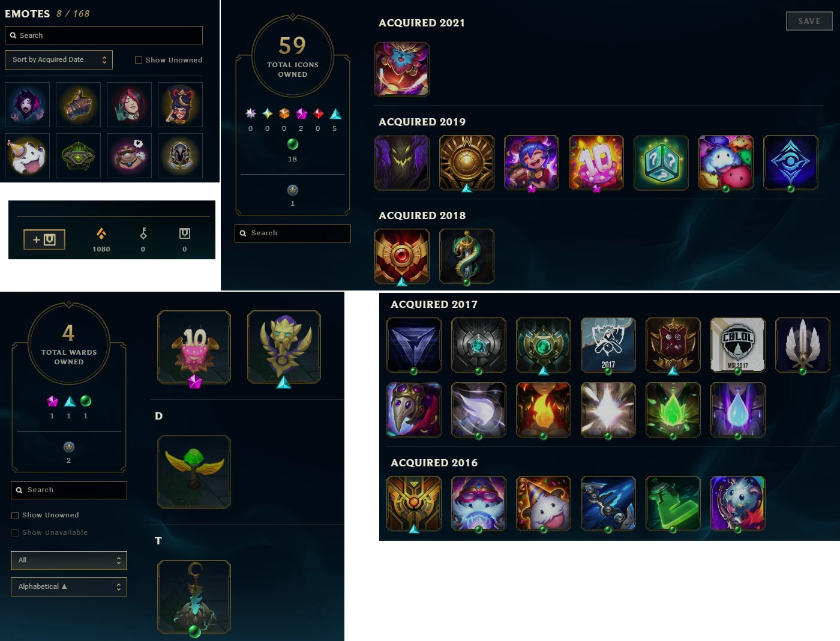Choose the 2017 Worlds summoner icon
Viewport: 840px width, 641px height.
pyautogui.click(x=608, y=345)
